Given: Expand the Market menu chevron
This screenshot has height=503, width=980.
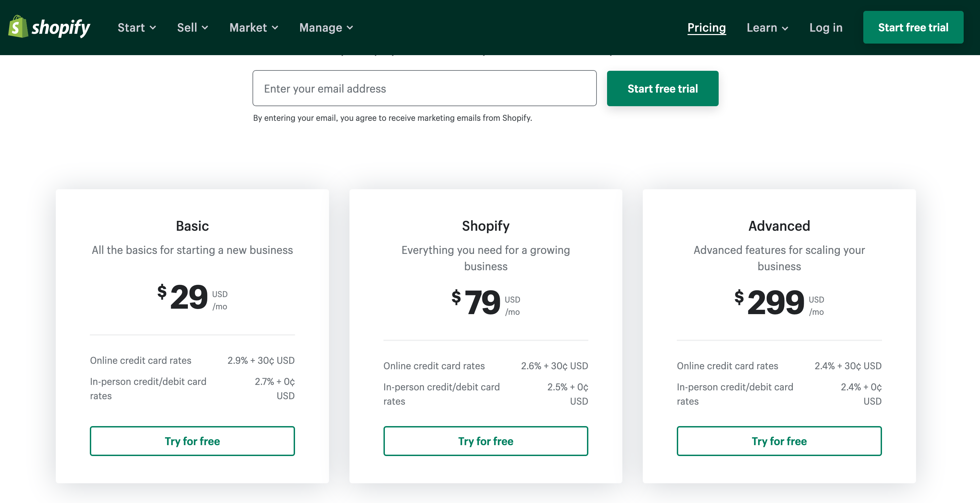Looking at the screenshot, I should 275,28.
